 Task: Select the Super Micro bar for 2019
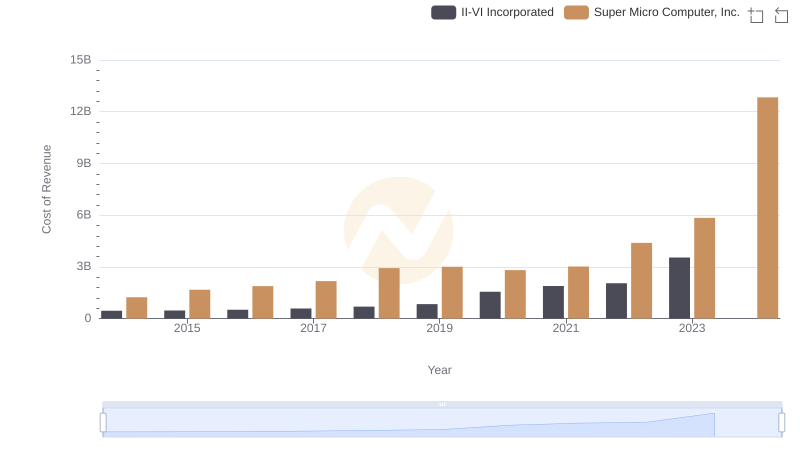452,293
